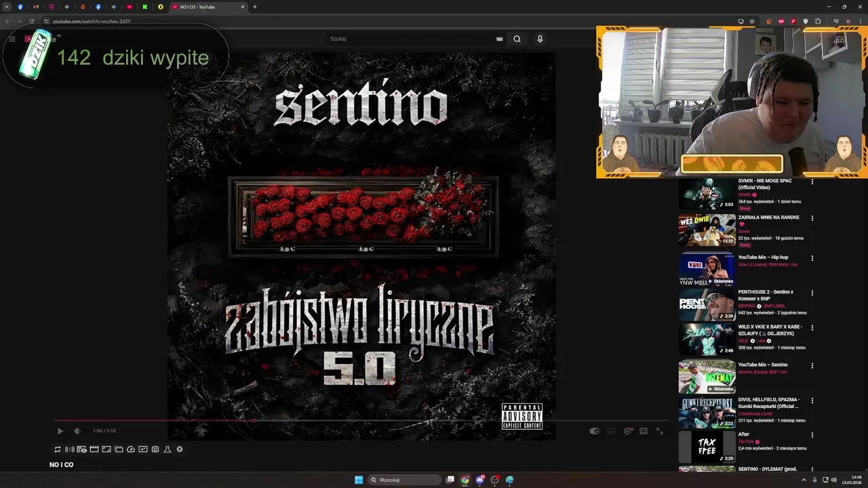Click the video filters sparkle screen icon
This screenshot has width=868, height=488.
[143, 449]
